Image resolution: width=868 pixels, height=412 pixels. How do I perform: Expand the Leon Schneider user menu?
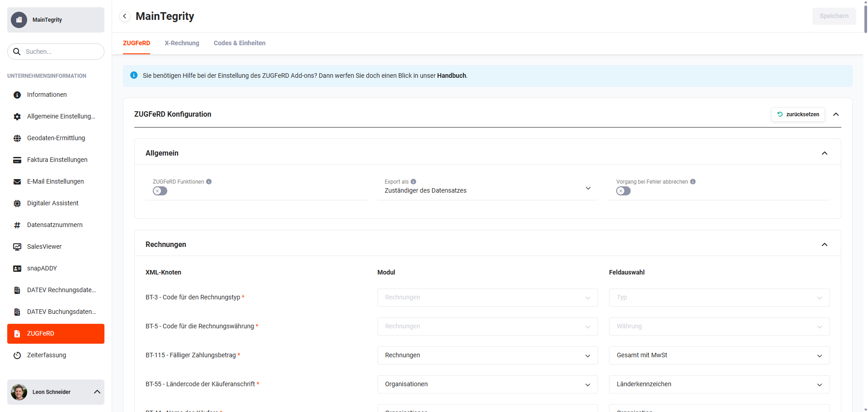pos(97,392)
